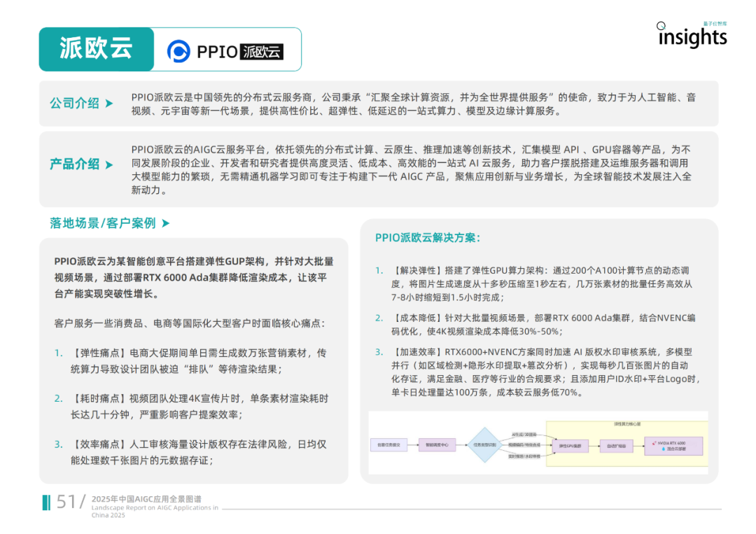Click the 创意任务提交 diagram box
The height and width of the screenshot is (534, 756).
coord(388,445)
